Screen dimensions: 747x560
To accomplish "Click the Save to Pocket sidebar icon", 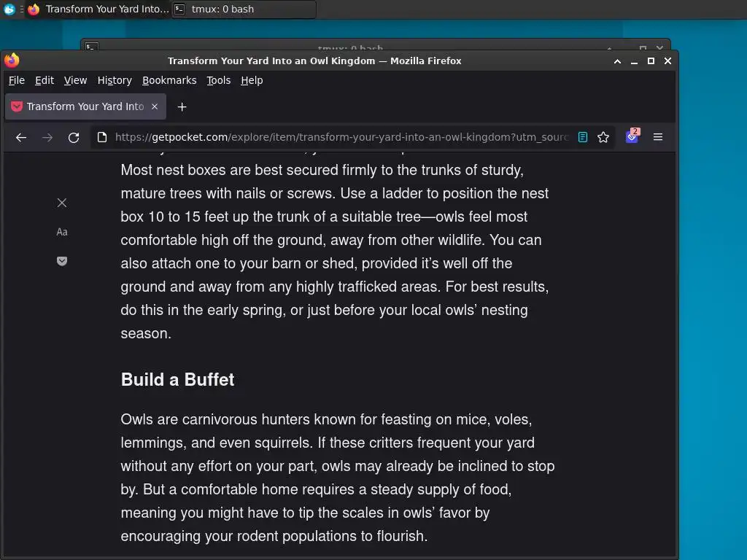I will pyautogui.click(x=62, y=261).
